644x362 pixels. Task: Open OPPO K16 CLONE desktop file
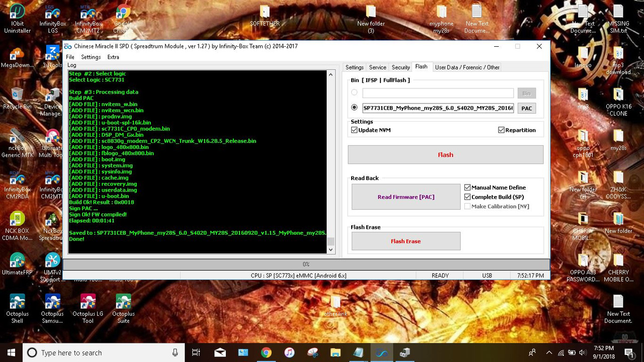click(x=618, y=102)
